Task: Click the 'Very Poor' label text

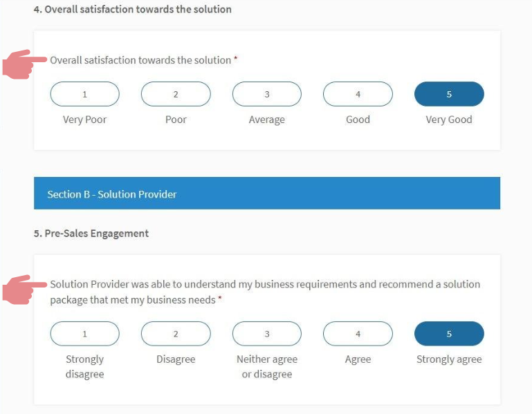Action: 84,120
